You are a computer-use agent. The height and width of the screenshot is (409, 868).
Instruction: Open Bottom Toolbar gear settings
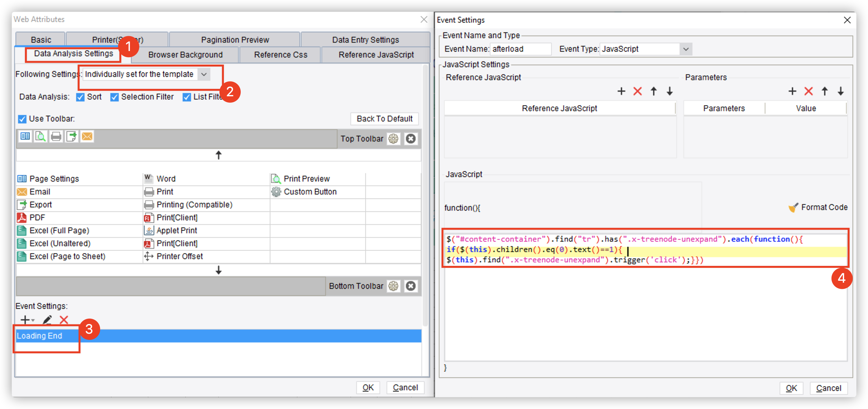click(393, 286)
